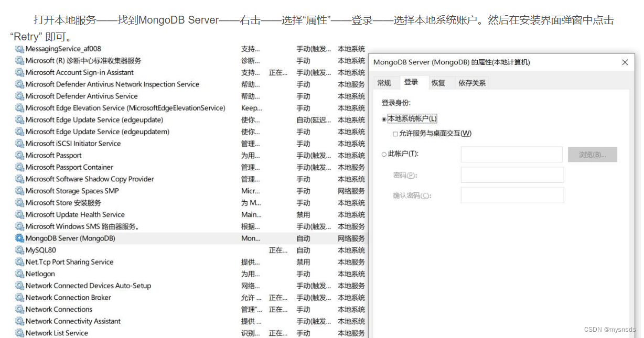The image size is (644, 338).
Task: Select Microsoft Windows SMS 路由器服务 row name
Action: pyautogui.click(x=82, y=226)
